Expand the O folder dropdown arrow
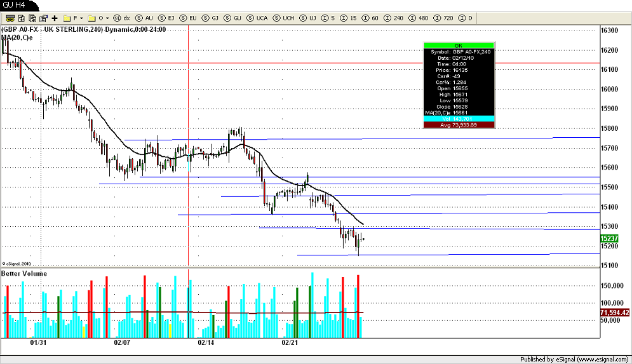Screen dimensions: 632x364 coord(107,18)
